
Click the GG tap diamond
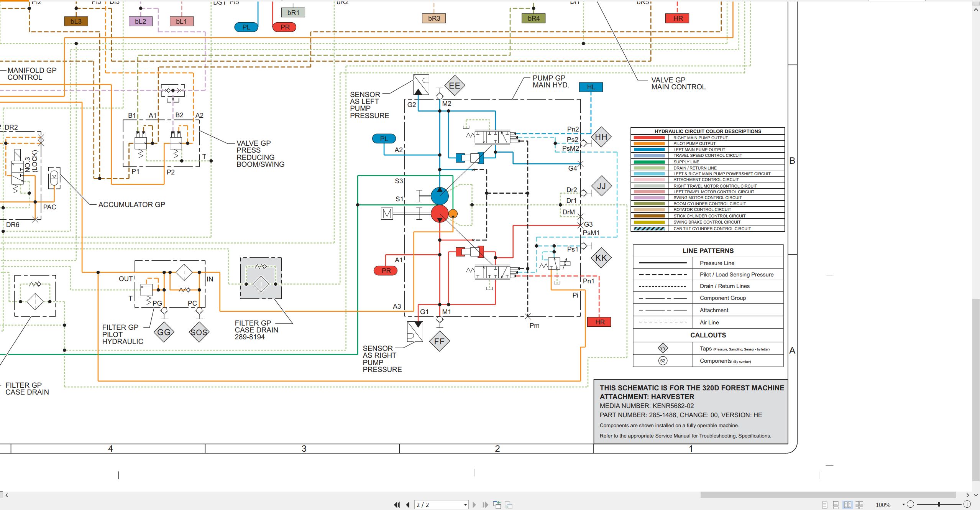click(x=164, y=332)
